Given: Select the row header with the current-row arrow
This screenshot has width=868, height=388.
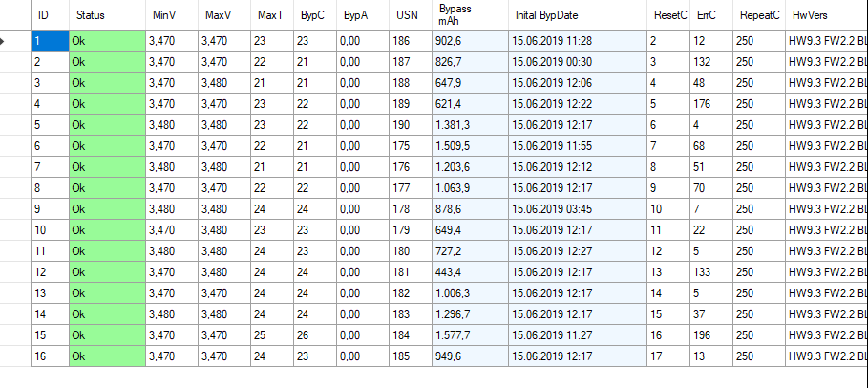Looking at the screenshot, I should pyautogui.click(x=15, y=41).
